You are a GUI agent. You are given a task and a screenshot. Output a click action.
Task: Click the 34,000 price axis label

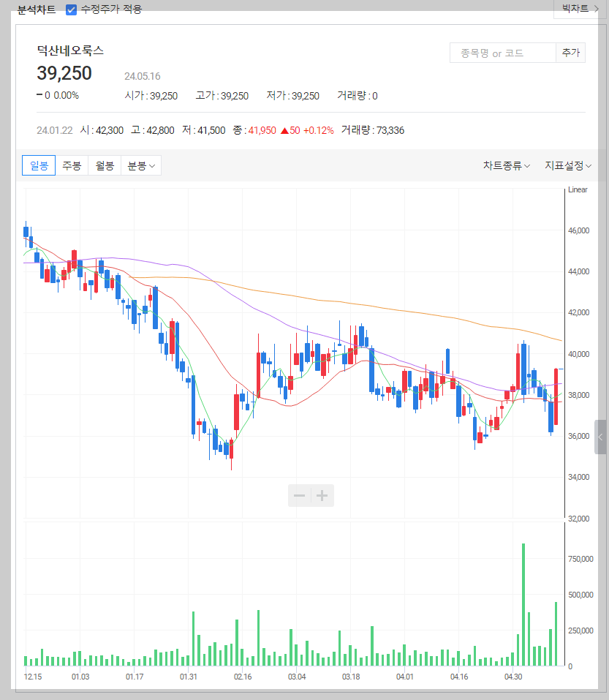579,477
